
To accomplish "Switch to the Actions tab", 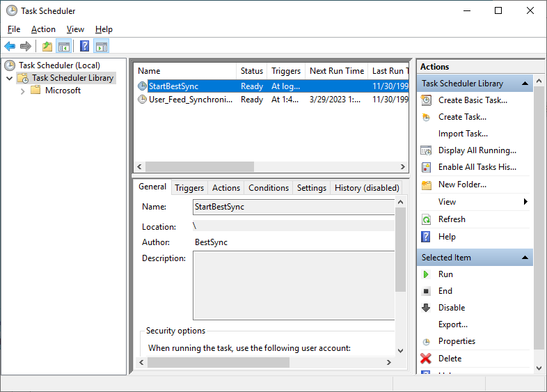I will [226, 188].
